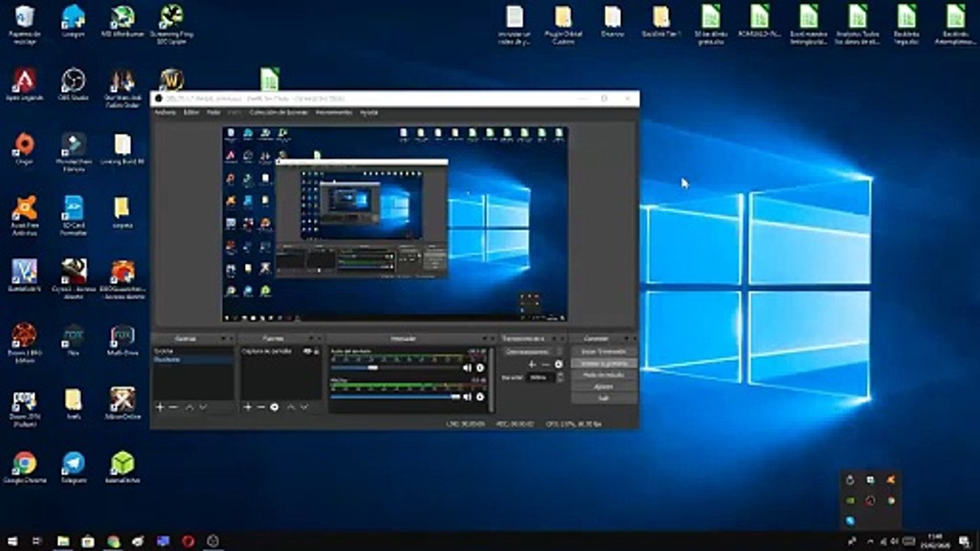Hide the Captura de pantalla source
980x551 pixels.
[x=307, y=351]
